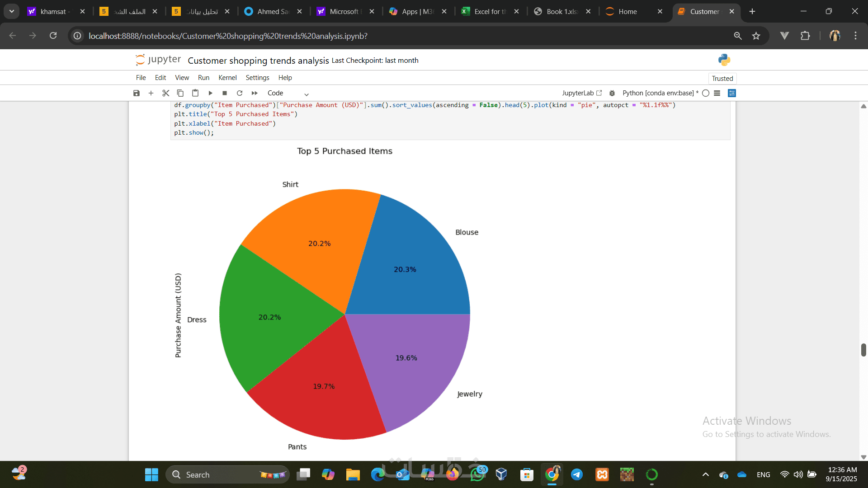Open the Kernel menu
The image size is (868, 488).
pyautogui.click(x=227, y=78)
